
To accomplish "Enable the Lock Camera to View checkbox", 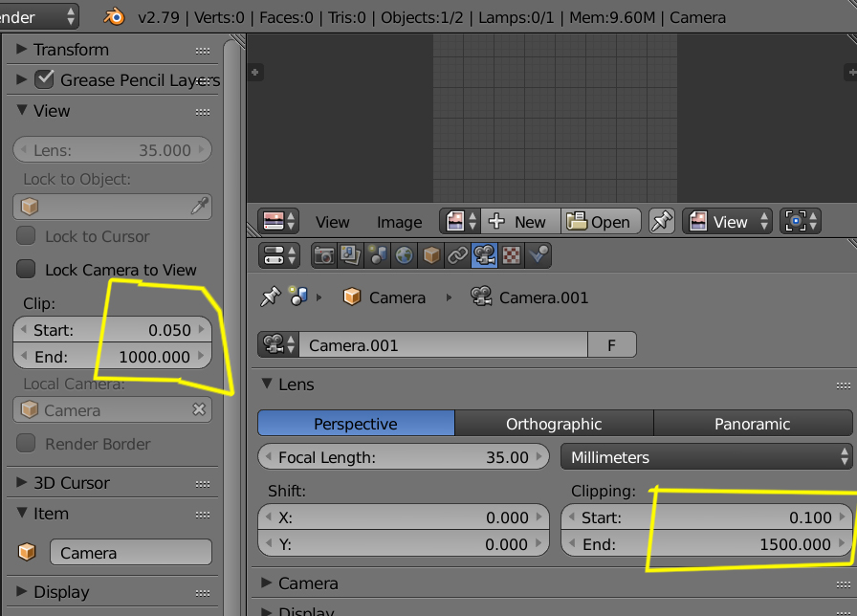I will [x=26, y=269].
